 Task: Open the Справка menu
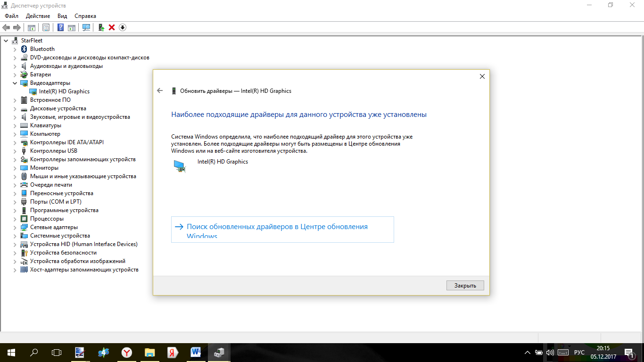click(85, 16)
